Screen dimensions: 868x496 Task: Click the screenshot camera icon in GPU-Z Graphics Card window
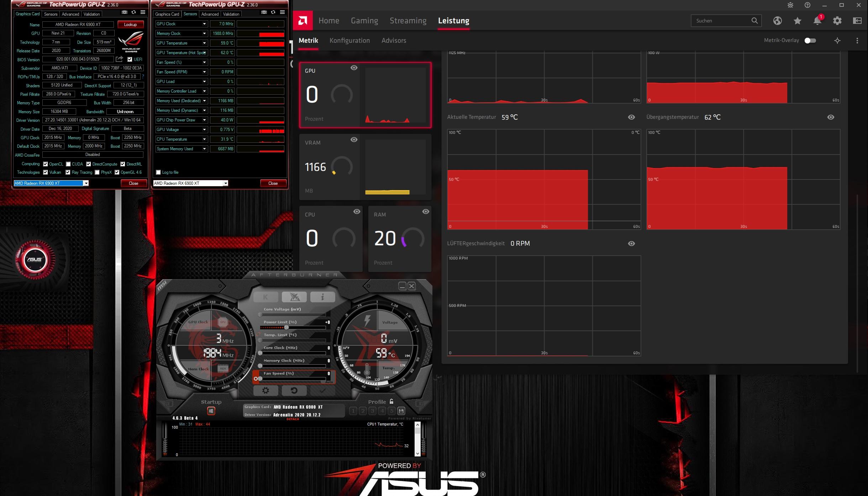(125, 12)
